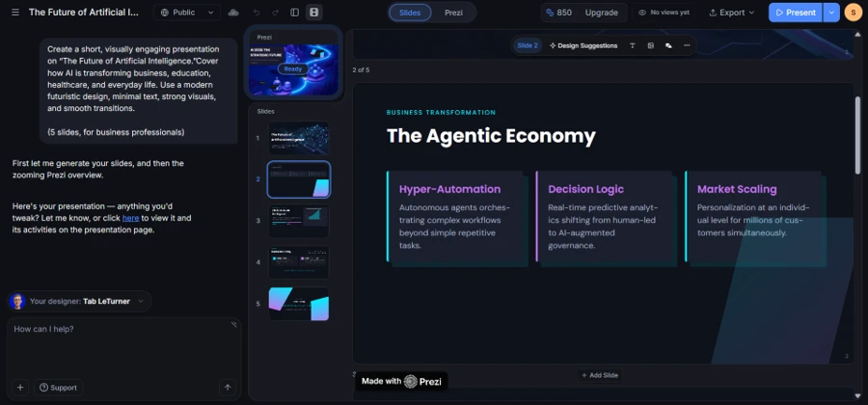Viewport: 868px width, 405px height.
Task: Switch to the Slides tab
Action: pyautogui.click(x=410, y=13)
